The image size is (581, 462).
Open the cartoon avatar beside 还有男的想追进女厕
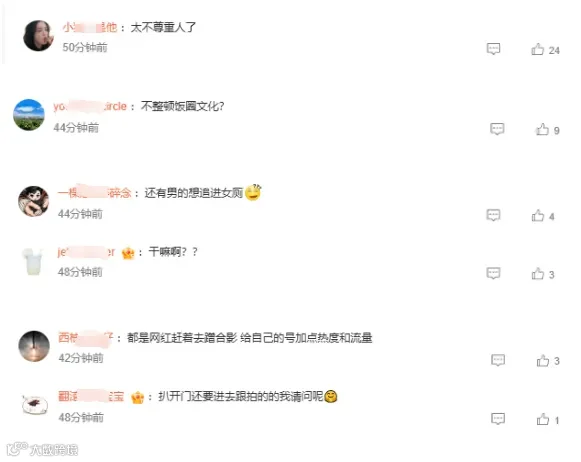coord(34,201)
